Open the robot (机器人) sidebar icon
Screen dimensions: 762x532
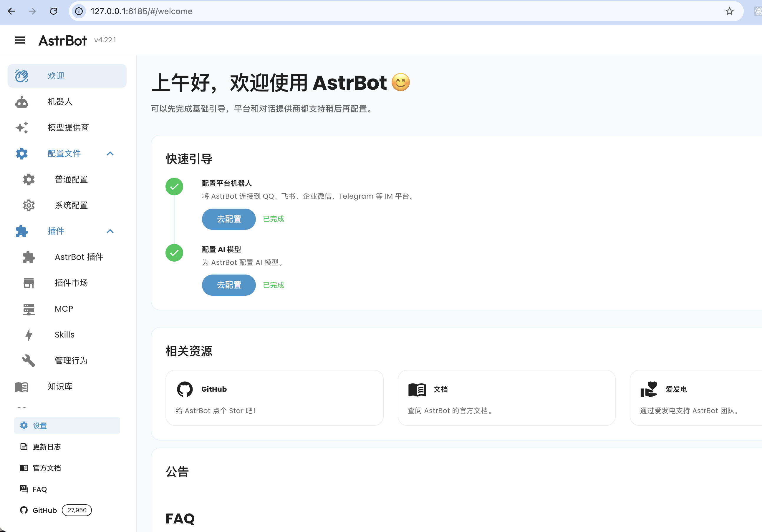click(22, 102)
